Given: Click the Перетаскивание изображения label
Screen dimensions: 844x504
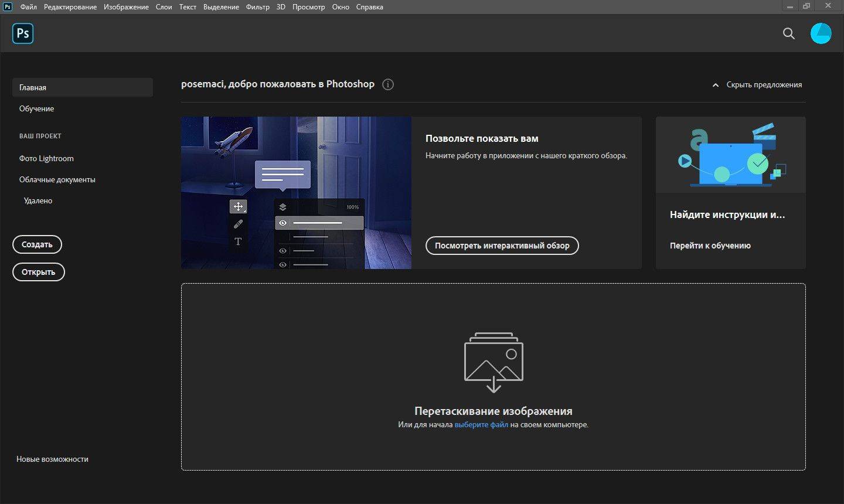Looking at the screenshot, I should pos(494,411).
